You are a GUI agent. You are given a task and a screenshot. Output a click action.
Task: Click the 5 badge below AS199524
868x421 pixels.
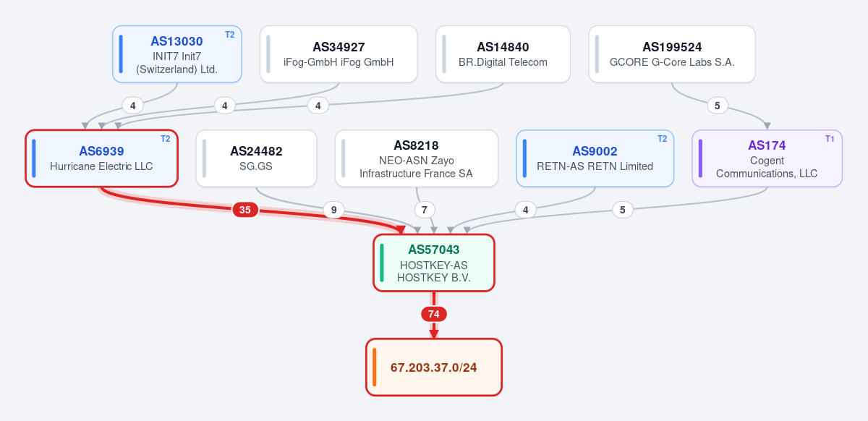coord(717,106)
